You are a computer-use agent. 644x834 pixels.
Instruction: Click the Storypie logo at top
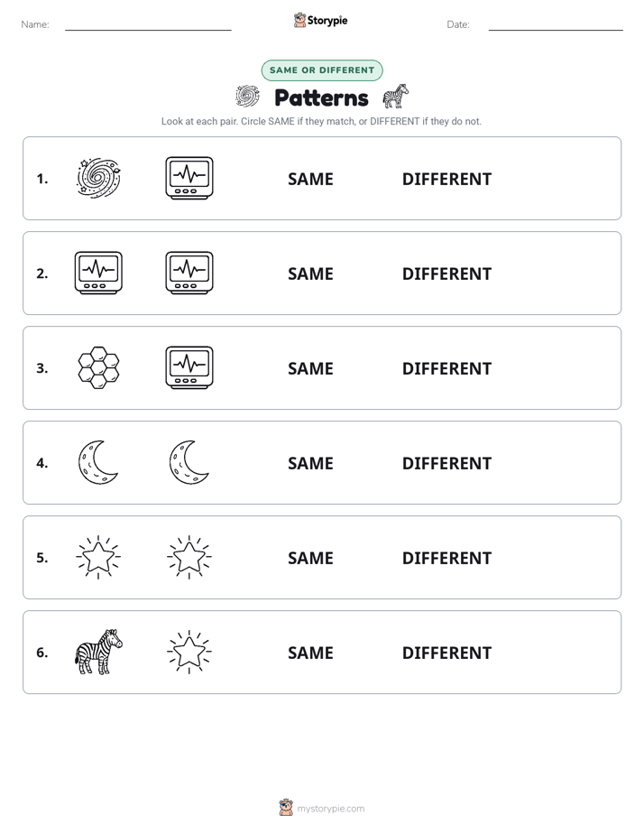point(320,20)
